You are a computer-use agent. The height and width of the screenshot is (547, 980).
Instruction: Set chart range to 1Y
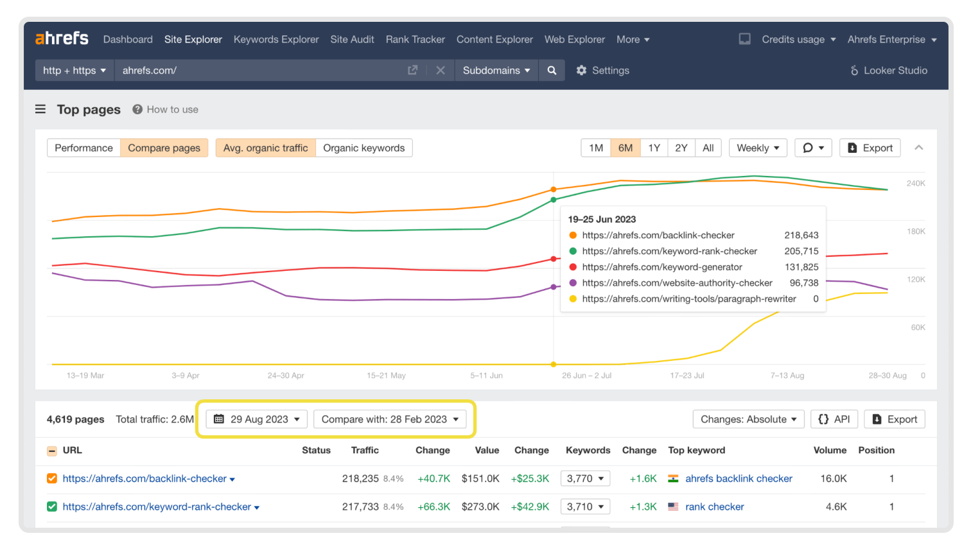654,148
